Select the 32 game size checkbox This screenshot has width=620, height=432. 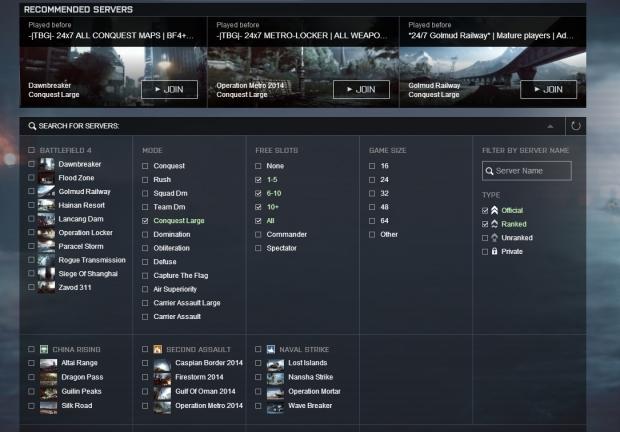pos(372,193)
